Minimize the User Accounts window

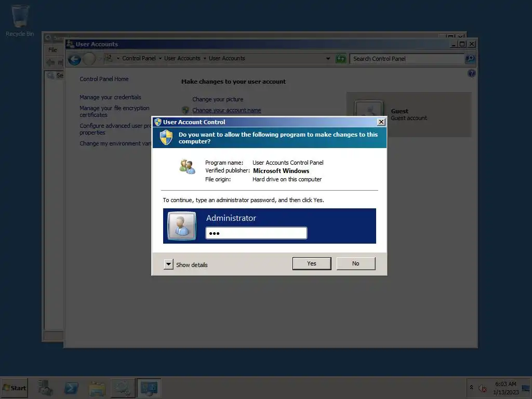point(454,44)
